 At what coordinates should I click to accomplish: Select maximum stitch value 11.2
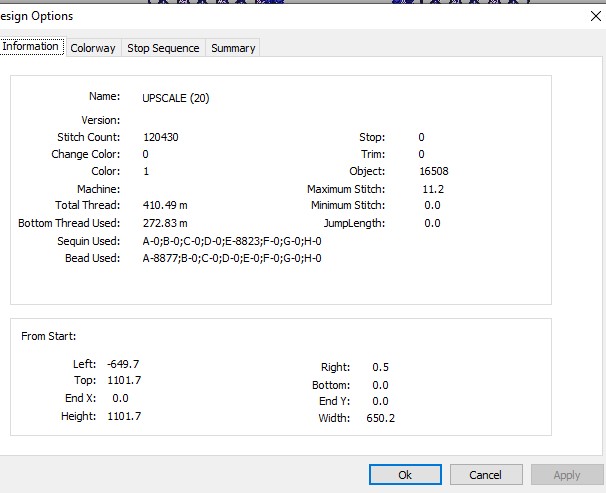(433, 189)
